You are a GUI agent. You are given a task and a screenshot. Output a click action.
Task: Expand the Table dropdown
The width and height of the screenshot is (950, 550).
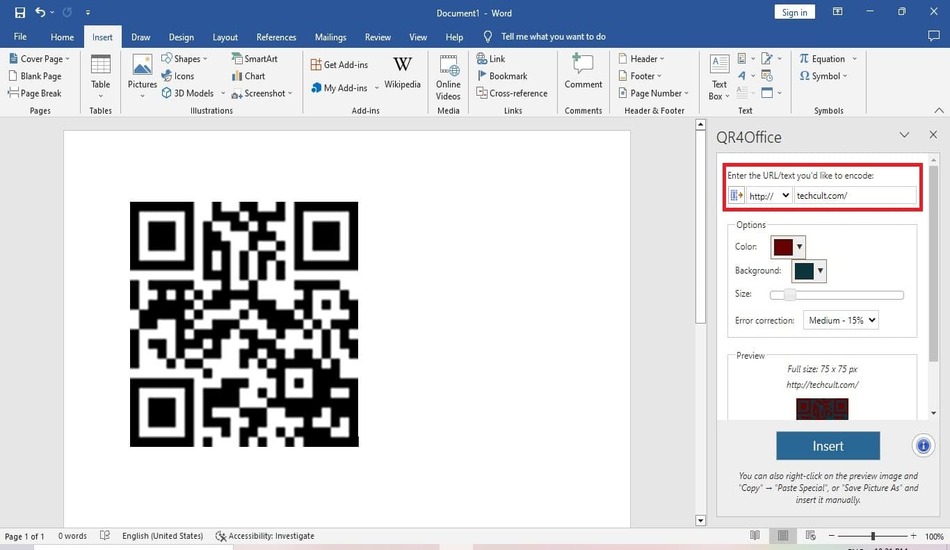pos(101,75)
